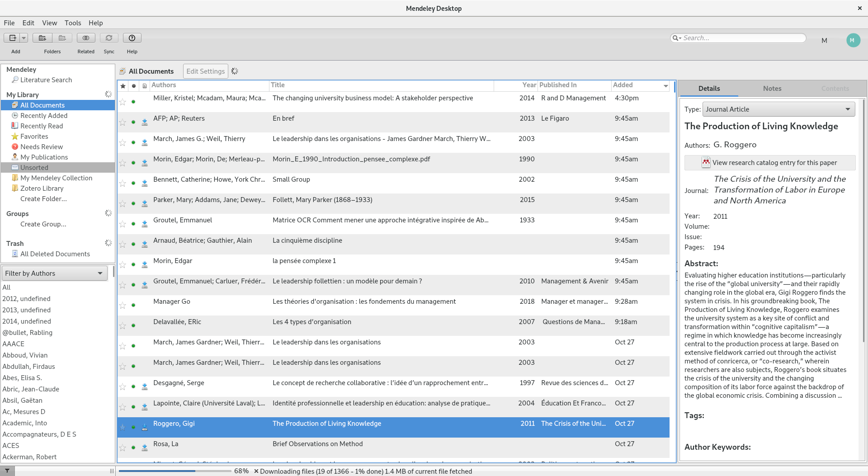Open the green M profile avatar
Screen dimensions: 868x476
pyautogui.click(x=853, y=40)
